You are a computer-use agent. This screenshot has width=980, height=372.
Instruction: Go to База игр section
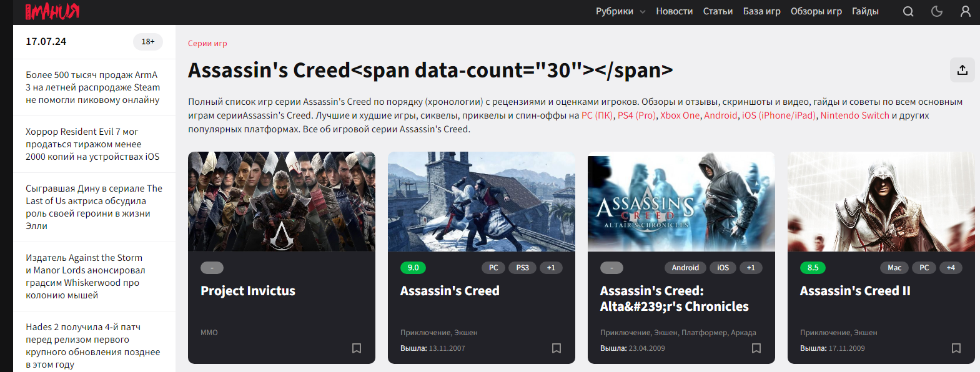761,11
